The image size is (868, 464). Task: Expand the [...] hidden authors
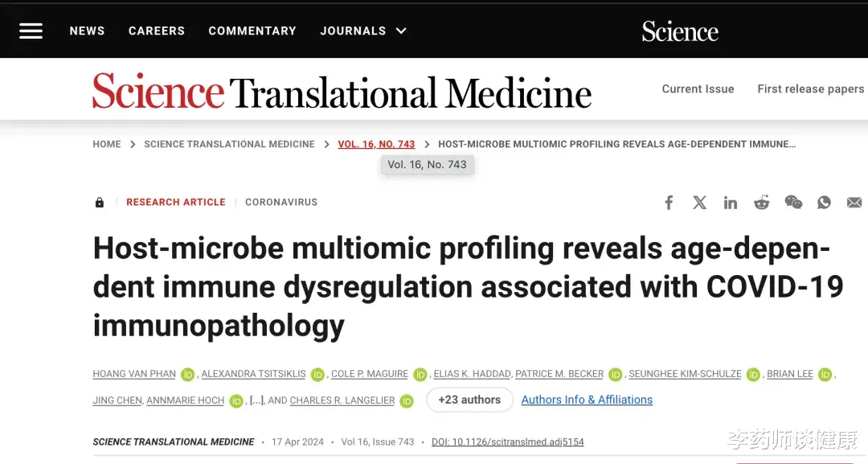(x=257, y=400)
